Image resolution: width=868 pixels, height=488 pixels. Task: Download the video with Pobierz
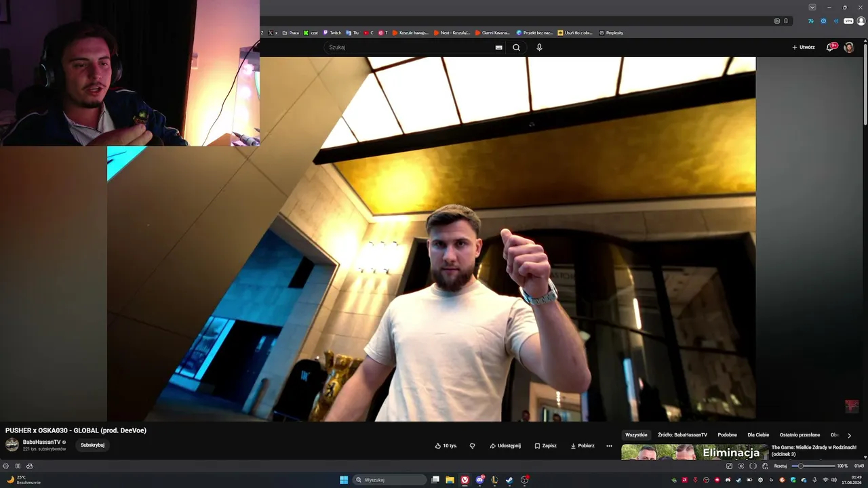click(x=583, y=446)
